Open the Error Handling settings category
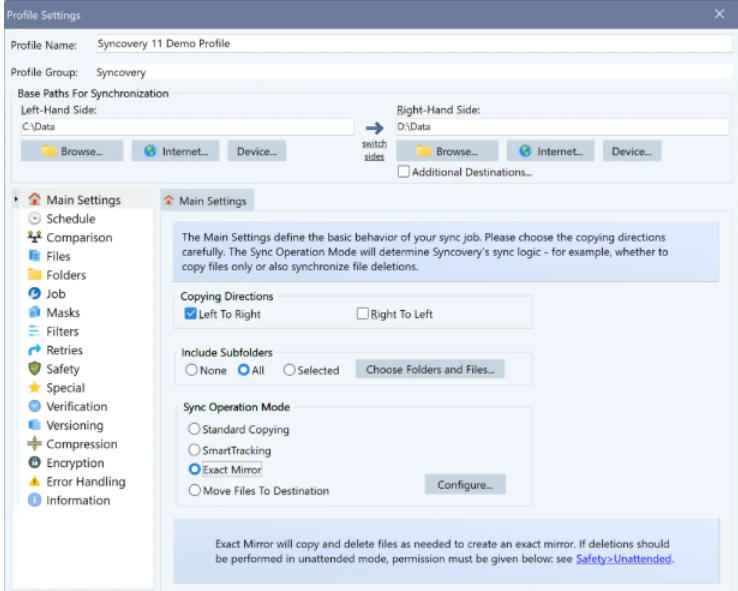738x591 pixels. pos(86,482)
